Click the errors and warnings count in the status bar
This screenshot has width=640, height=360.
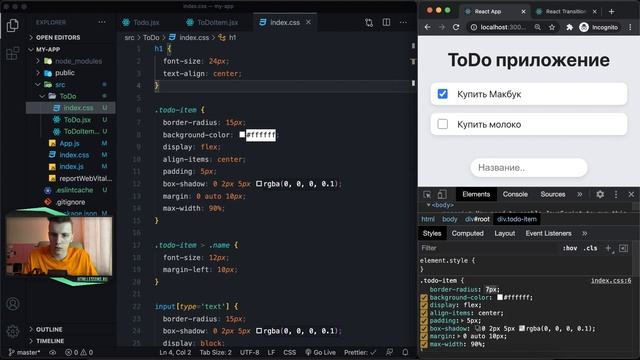(x=79, y=352)
